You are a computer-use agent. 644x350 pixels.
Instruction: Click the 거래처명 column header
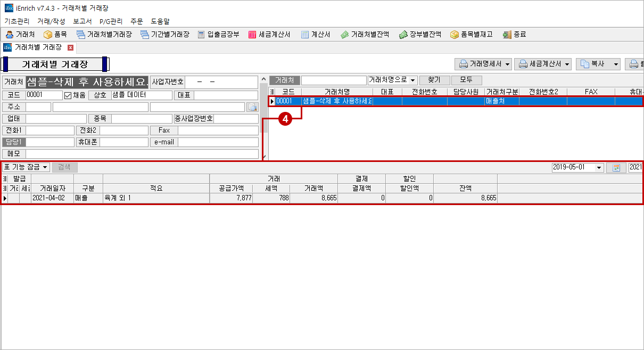tap(337, 92)
